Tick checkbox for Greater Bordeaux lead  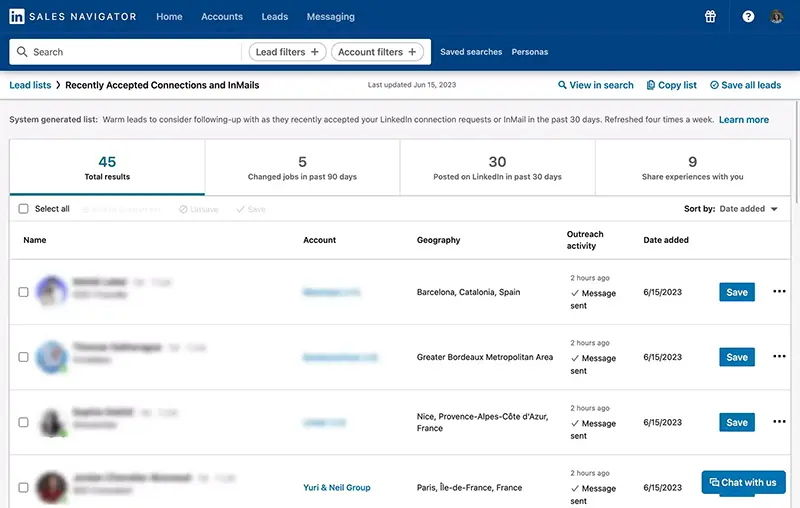click(23, 357)
